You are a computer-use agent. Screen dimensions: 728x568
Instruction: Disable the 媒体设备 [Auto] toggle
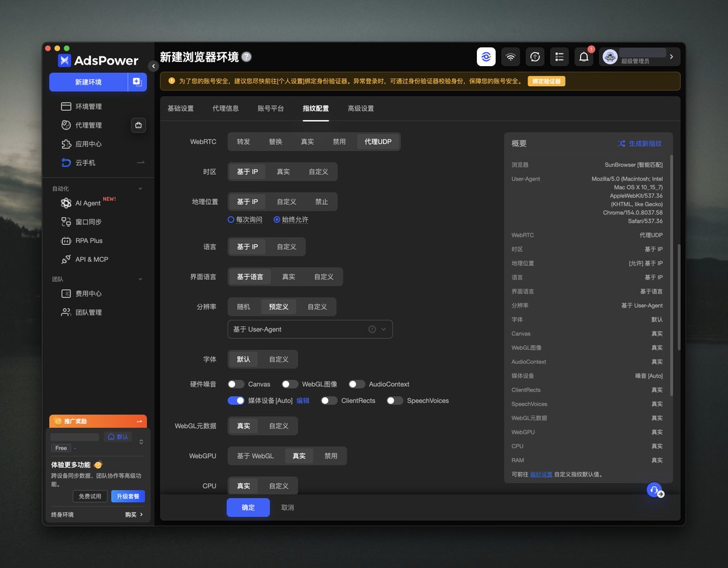pyautogui.click(x=236, y=401)
